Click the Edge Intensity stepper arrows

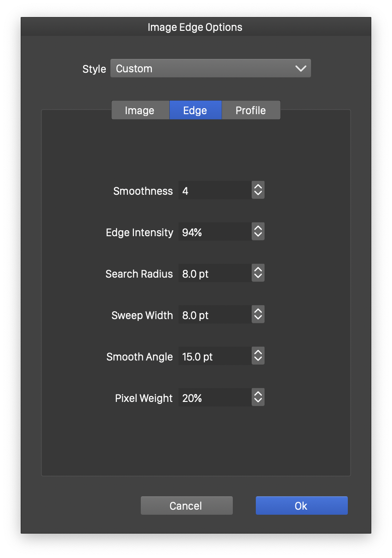click(x=258, y=232)
